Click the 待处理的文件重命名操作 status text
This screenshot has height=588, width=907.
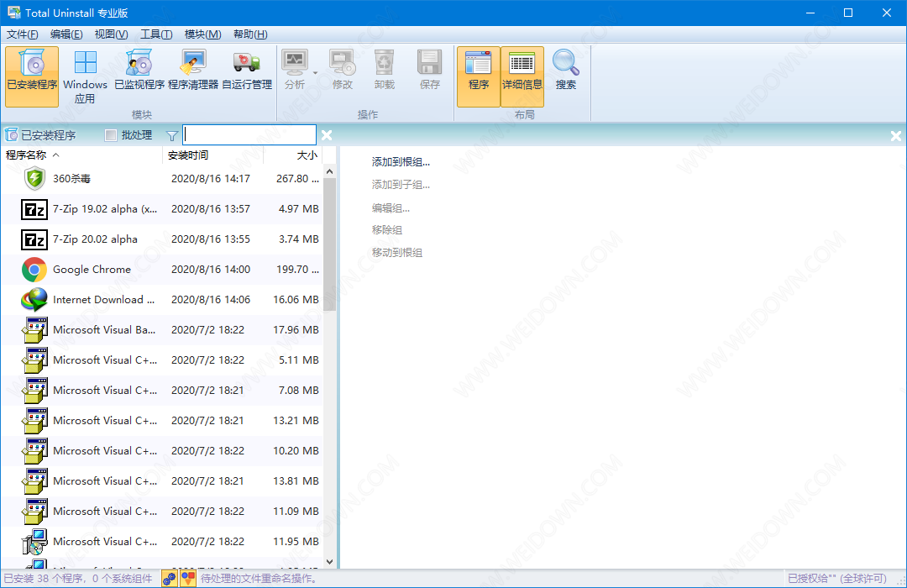[x=259, y=579]
